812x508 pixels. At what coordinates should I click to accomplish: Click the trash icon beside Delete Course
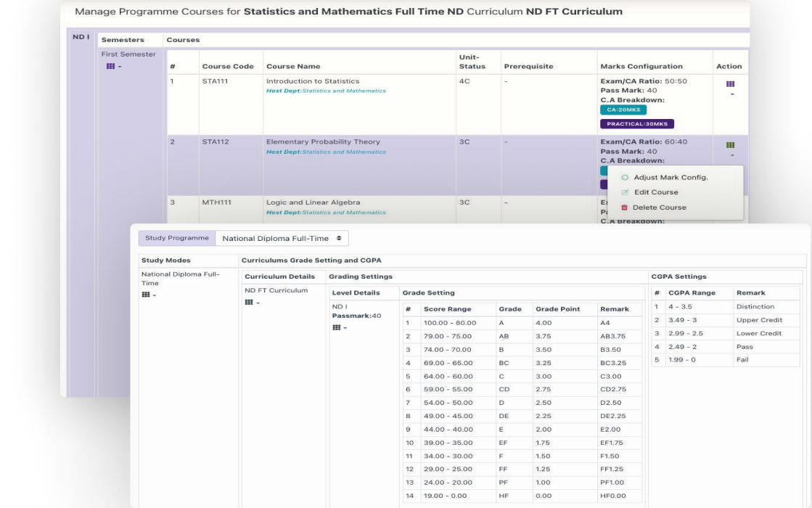(624, 208)
